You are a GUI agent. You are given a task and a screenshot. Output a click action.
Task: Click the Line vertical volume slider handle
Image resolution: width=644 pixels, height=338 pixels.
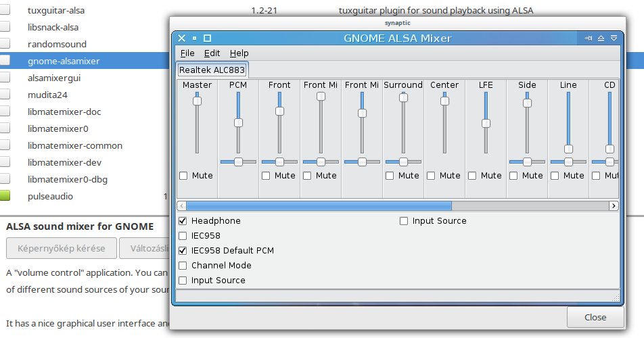click(568, 149)
